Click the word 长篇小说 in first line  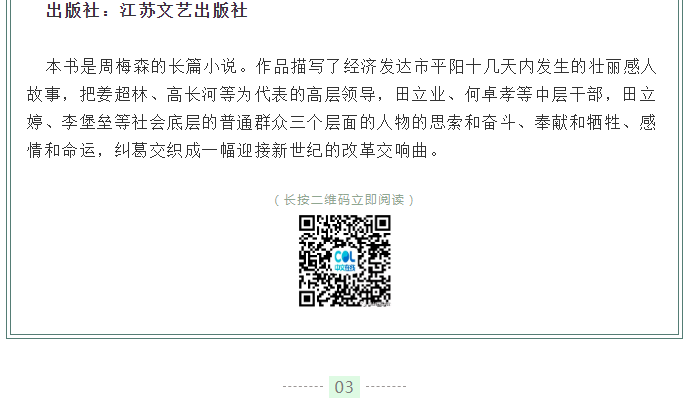click(x=203, y=67)
